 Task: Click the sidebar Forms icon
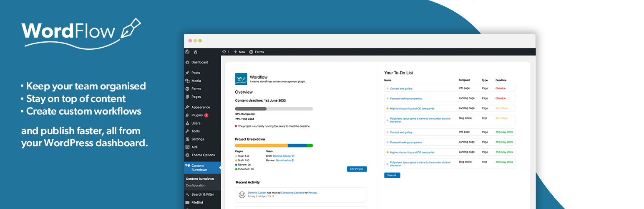[x=187, y=89]
